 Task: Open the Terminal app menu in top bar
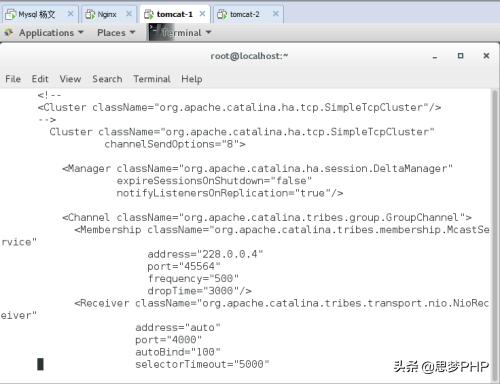pos(186,33)
